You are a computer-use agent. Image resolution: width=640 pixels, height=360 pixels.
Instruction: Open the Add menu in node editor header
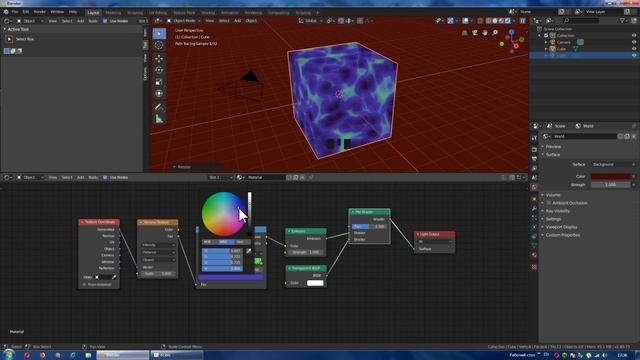click(80, 178)
